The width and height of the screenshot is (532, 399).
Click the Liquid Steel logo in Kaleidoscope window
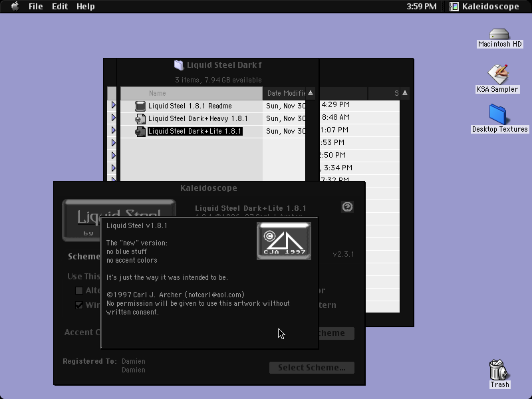point(119,220)
